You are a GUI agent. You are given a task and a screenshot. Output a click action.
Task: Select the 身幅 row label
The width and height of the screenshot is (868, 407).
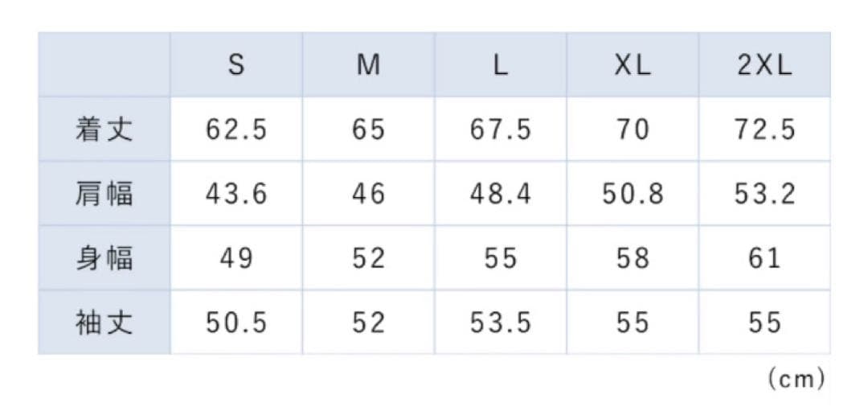tap(104, 258)
